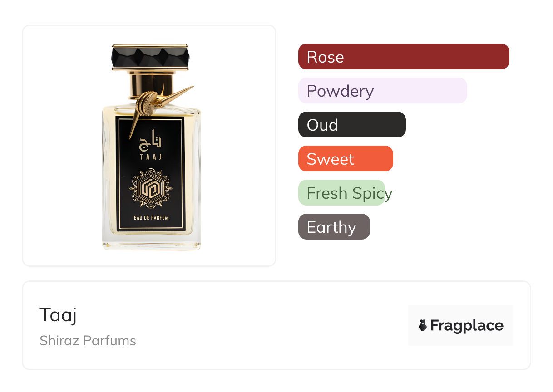Image resolution: width=553 pixels, height=392 pixels.
Task: Open the Shiraz Parfums brand link
Action: [88, 341]
